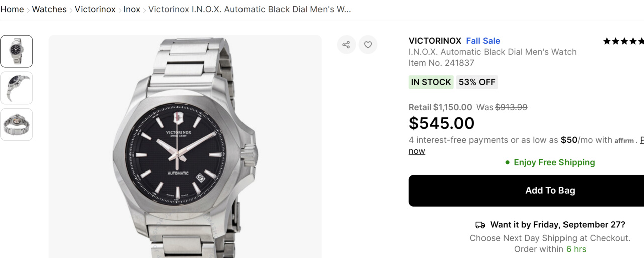This screenshot has height=258, width=644.
Task: Go to Home in the breadcrumb
Action: (x=12, y=10)
